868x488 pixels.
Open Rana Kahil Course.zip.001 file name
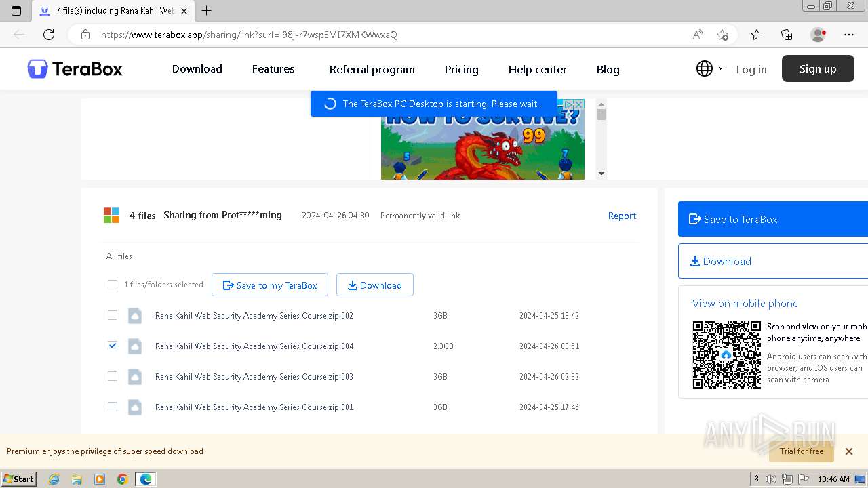click(x=254, y=407)
